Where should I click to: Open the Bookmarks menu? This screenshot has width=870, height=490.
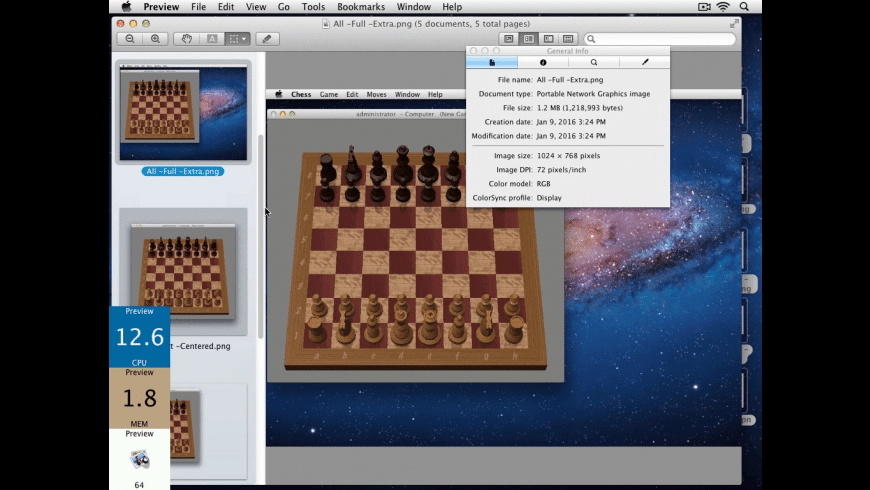[x=360, y=7]
